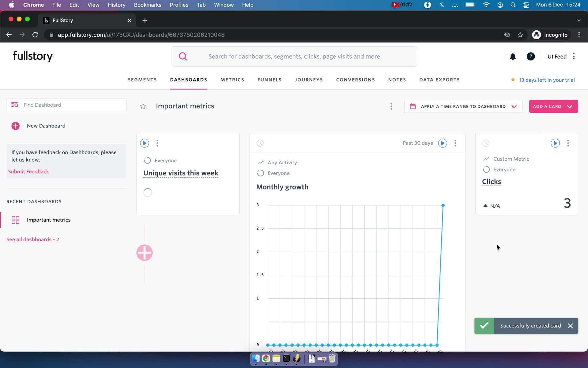
Task: Star the Important metrics dashboard
Action: pos(143,106)
